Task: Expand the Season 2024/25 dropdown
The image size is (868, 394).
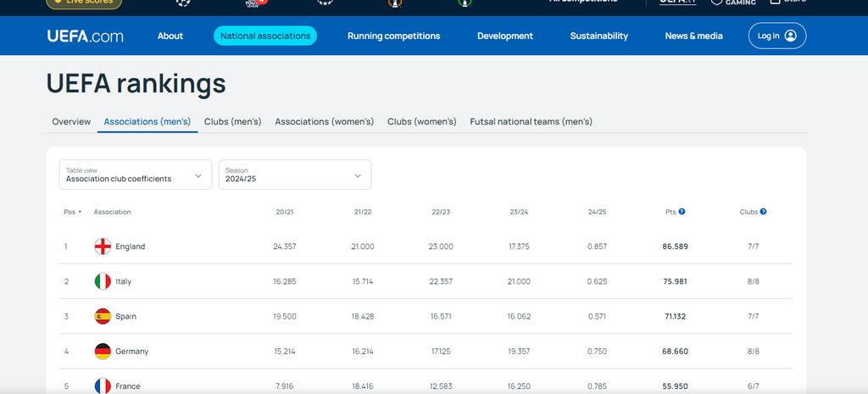Action: click(294, 175)
